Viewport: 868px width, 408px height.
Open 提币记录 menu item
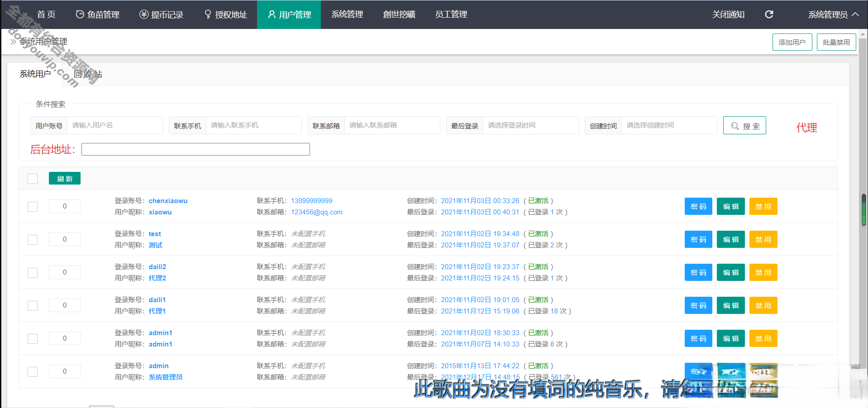pos(161,14)
